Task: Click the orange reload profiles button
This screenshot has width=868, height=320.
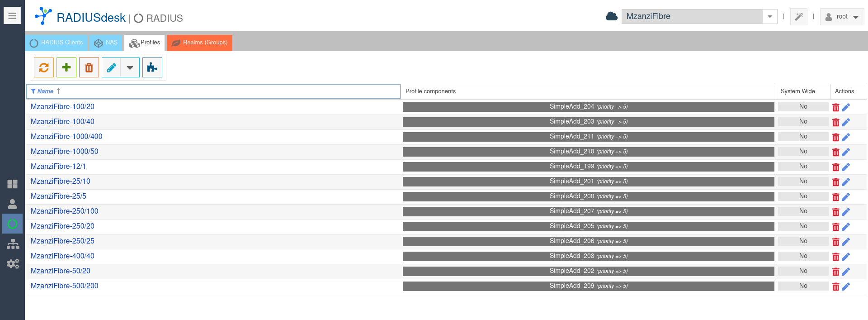Action: [44, 67]
